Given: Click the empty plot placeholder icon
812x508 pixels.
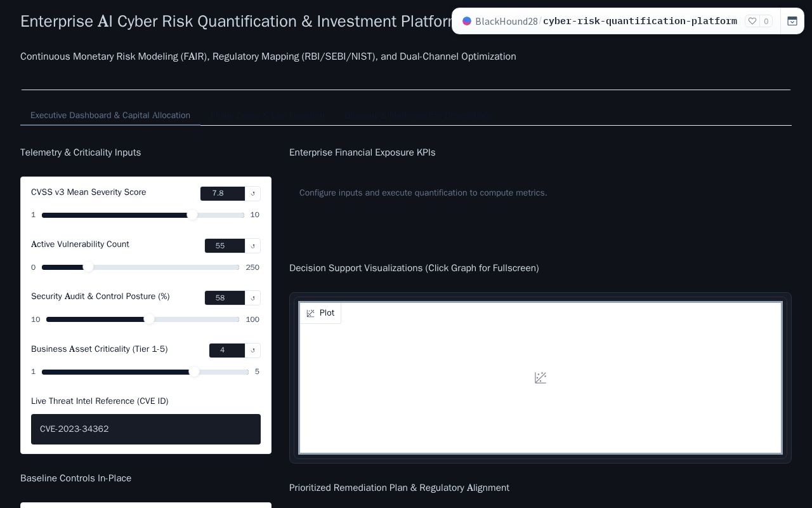Looking at the screenshot, I should (540, 378).
